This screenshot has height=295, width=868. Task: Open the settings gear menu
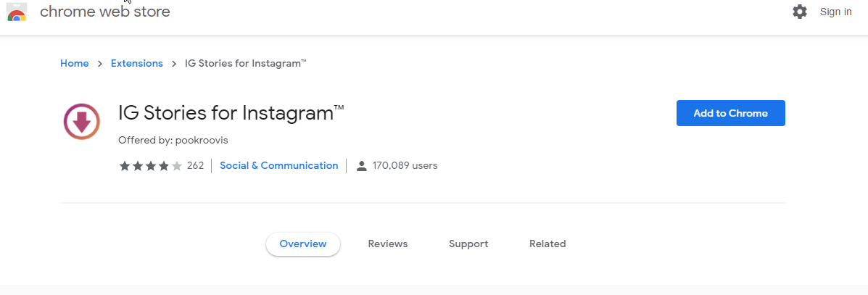[x=800, y=12]
